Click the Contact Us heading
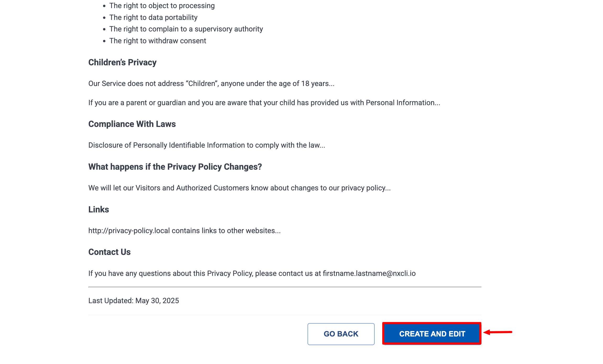Viewport: 603px width, 364px height. (x=109, y=252)
